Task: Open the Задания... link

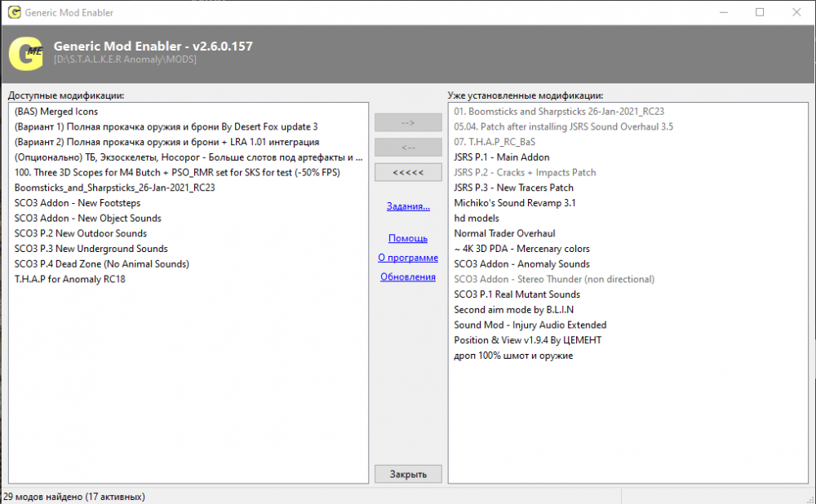Action: [408, 206]
